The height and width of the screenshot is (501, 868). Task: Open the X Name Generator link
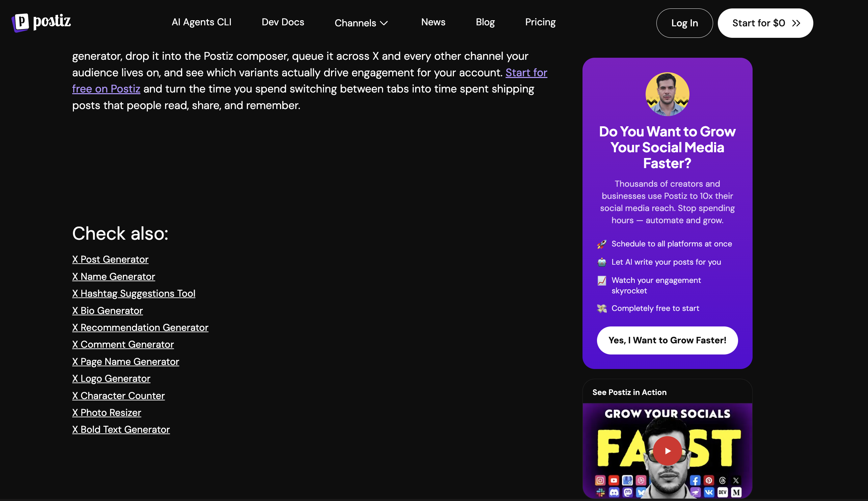pyautogui.click(x=113, y=276)
